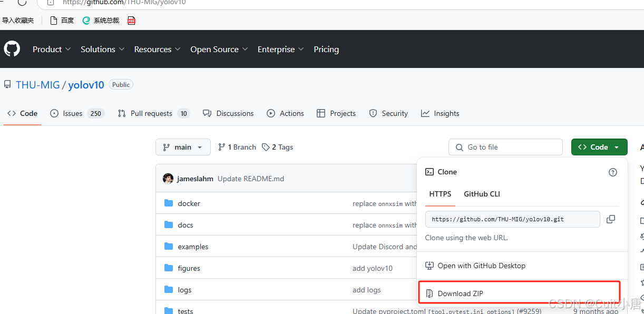
Task: Open the Update README.md commit message
Action: (x=251, y=179)
